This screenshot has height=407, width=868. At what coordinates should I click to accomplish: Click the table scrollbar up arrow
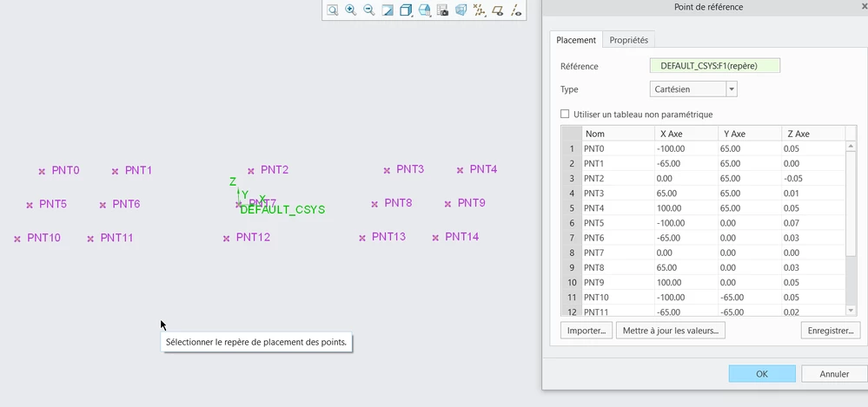(851, 147)
